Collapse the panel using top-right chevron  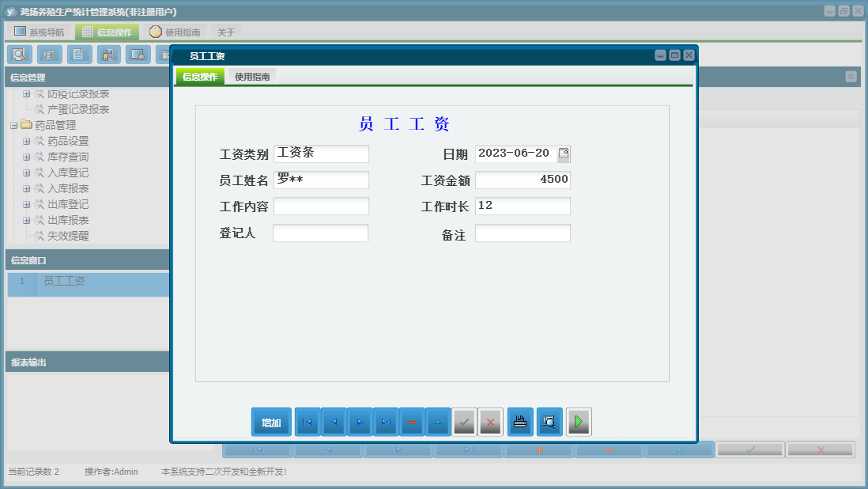tap(851, 77)
